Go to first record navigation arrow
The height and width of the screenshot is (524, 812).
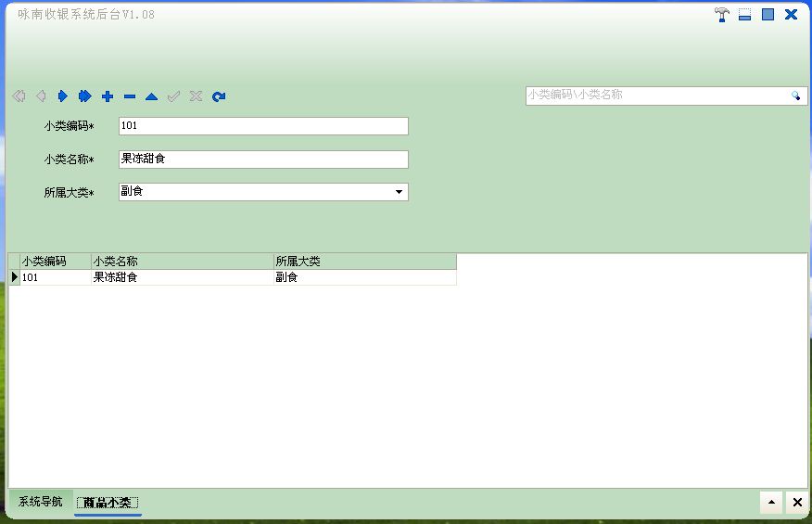tap(19, 96)
